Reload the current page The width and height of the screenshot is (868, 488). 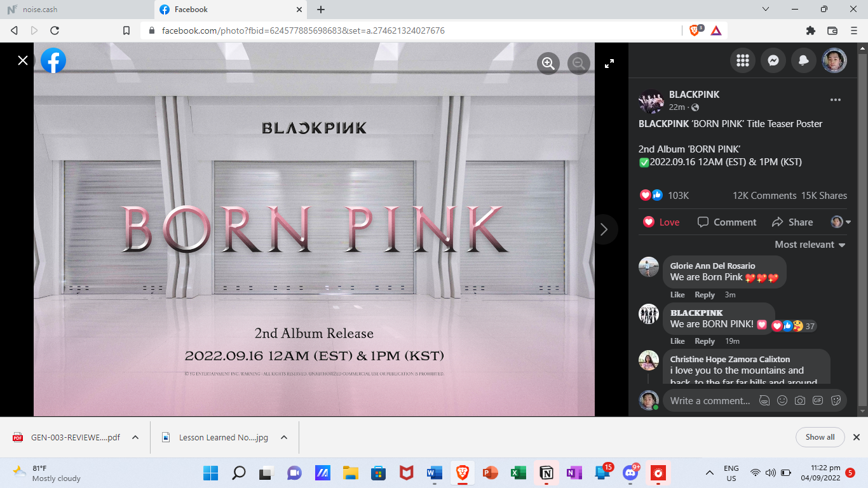pos(55,30)
